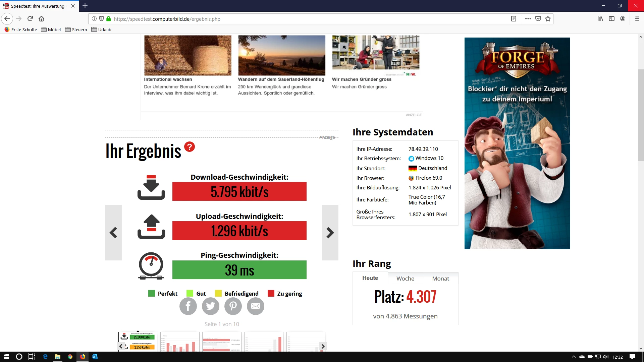Switch rank view to Monat tab

[440, 279]
